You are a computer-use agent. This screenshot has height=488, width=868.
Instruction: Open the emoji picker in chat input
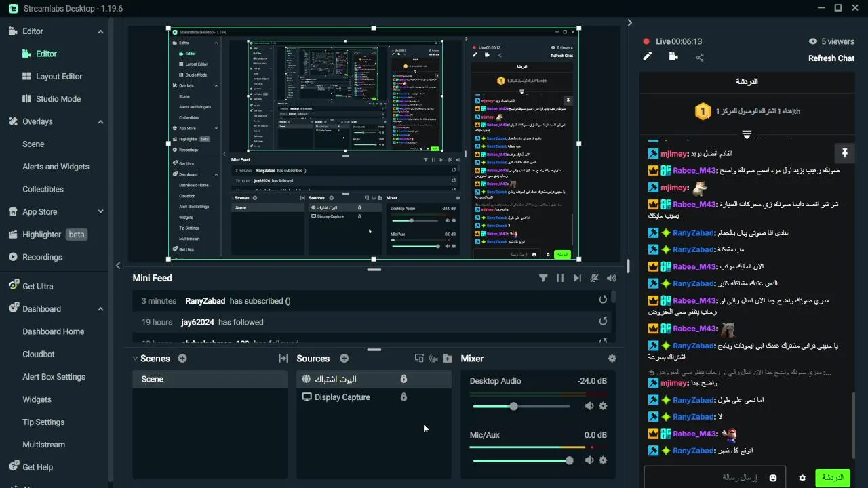[773, 478]
